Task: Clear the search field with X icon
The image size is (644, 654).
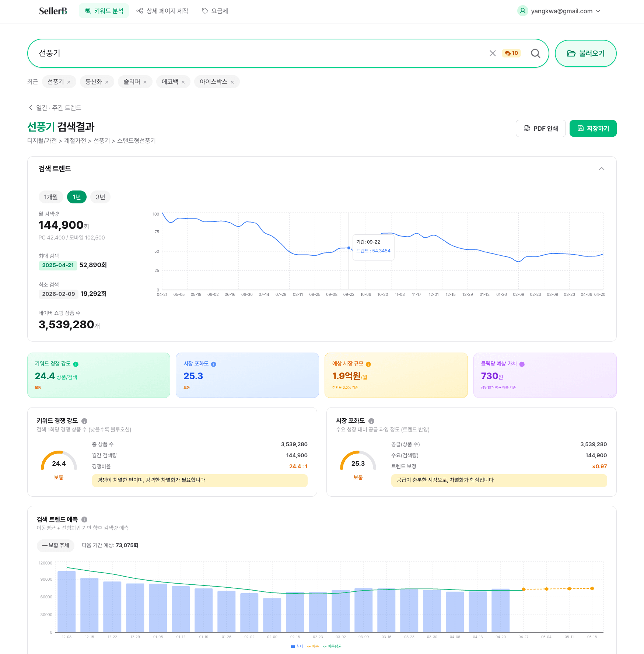Action: 493,53
